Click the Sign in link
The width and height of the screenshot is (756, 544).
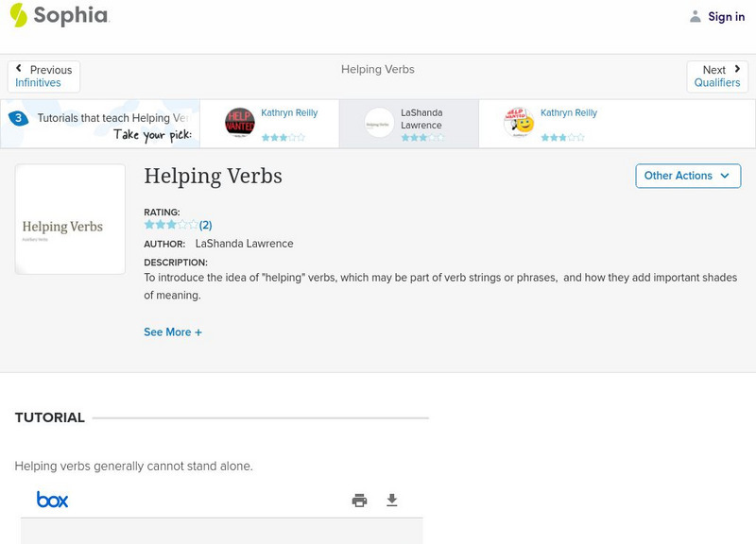(726, 16)
